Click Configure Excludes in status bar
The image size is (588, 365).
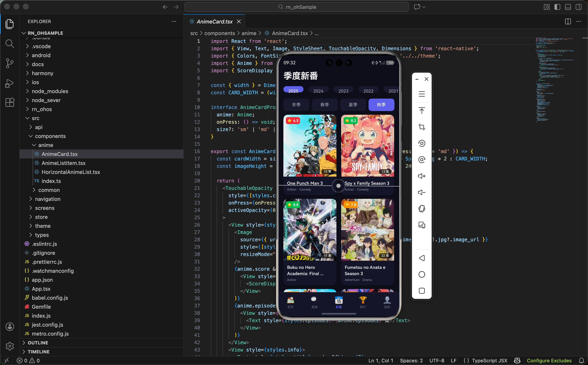coord(549,361)
